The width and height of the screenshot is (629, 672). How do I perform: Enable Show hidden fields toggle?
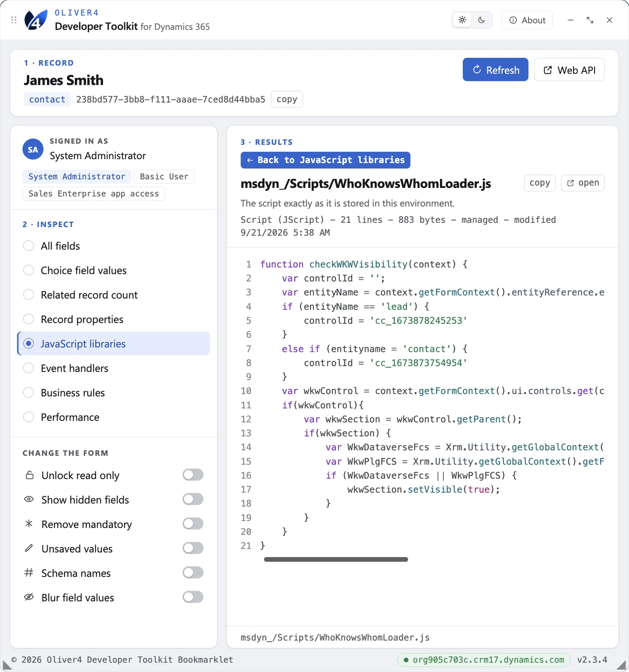(x=193, y=499)
